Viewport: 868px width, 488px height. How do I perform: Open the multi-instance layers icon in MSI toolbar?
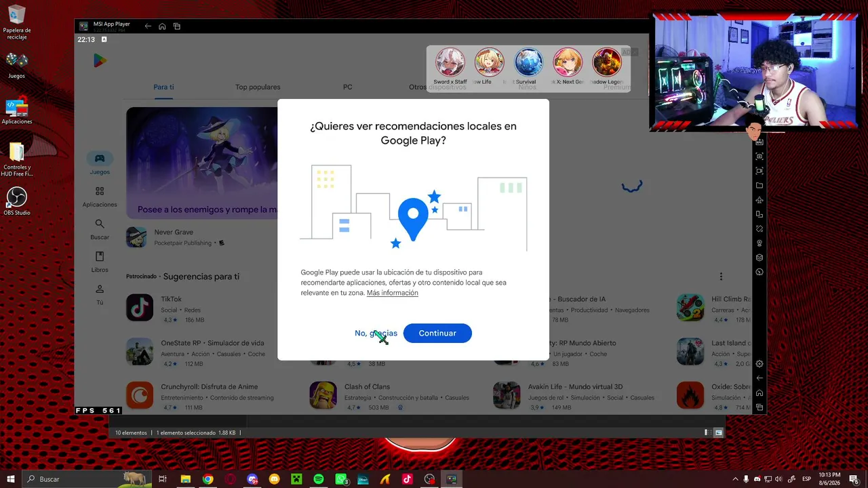point(759,258)
